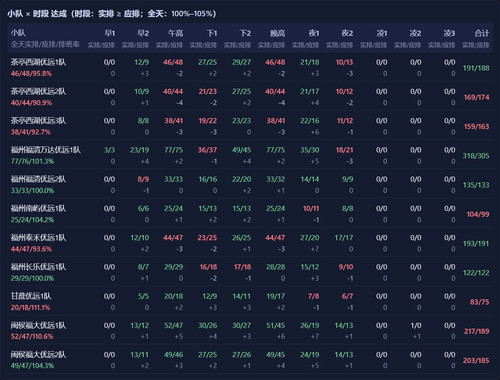Click total 122/122 for 福州长乐优远1队
The image size is (500, 380).
[476, 273]
